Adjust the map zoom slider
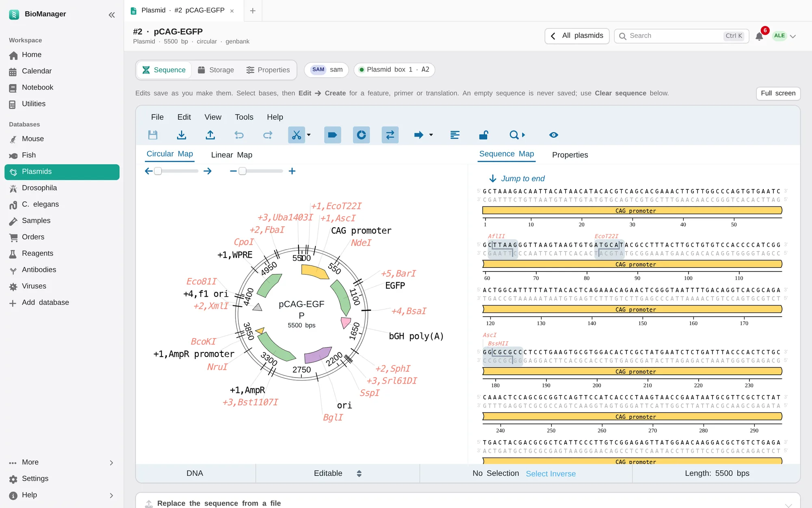 click(261, 171)
